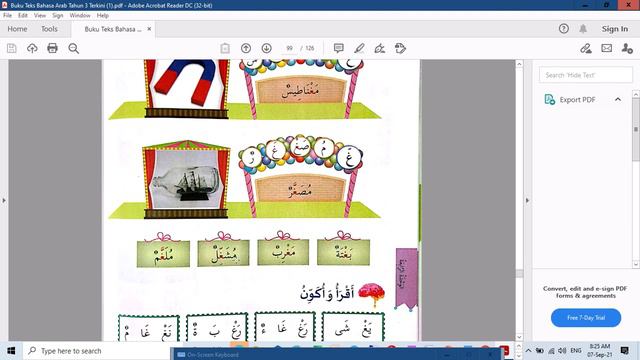Collapse the Export PDF section chevron
640x360 pixels.
pos(618,99)
